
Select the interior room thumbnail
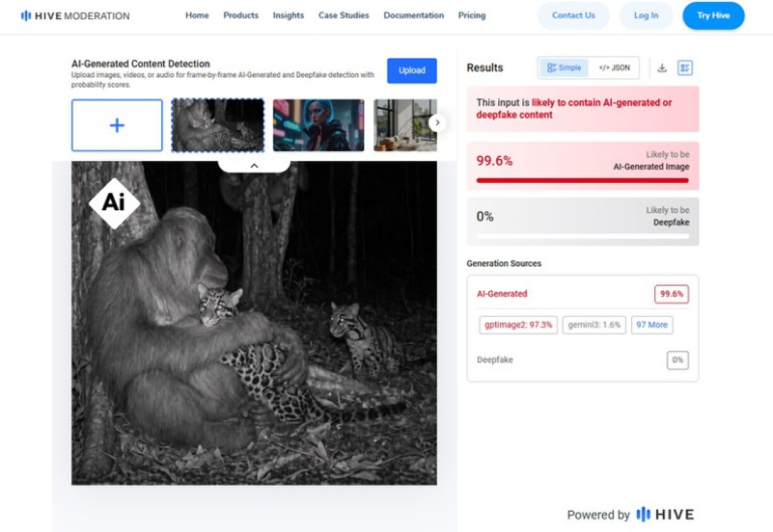click(405, 125)
